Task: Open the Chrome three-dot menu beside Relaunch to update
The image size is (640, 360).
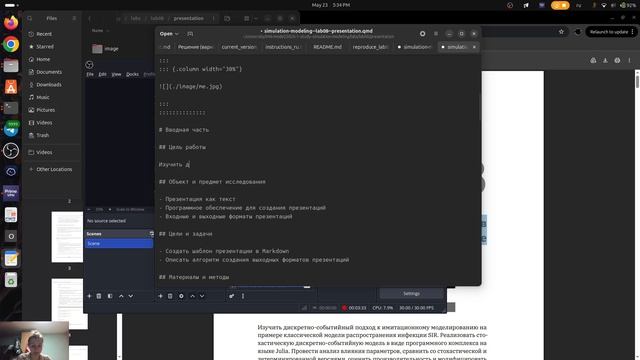Action: [x=633, y=32]
